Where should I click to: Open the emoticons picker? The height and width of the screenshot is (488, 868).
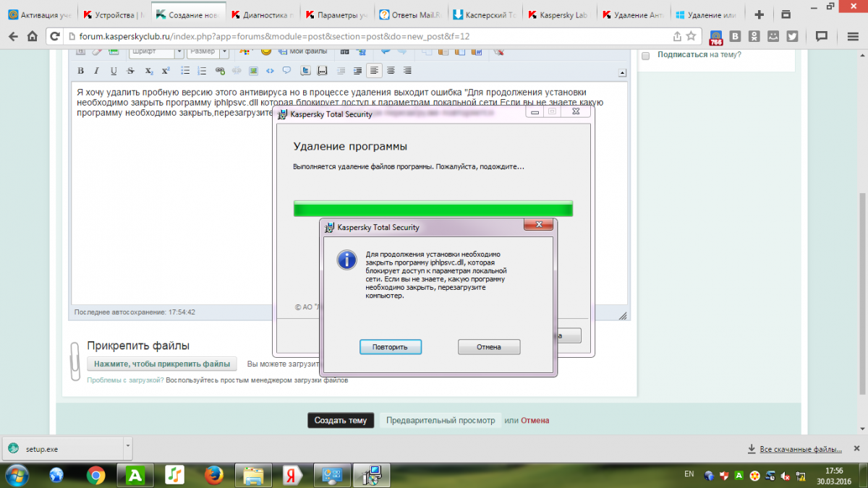(266, 51)
